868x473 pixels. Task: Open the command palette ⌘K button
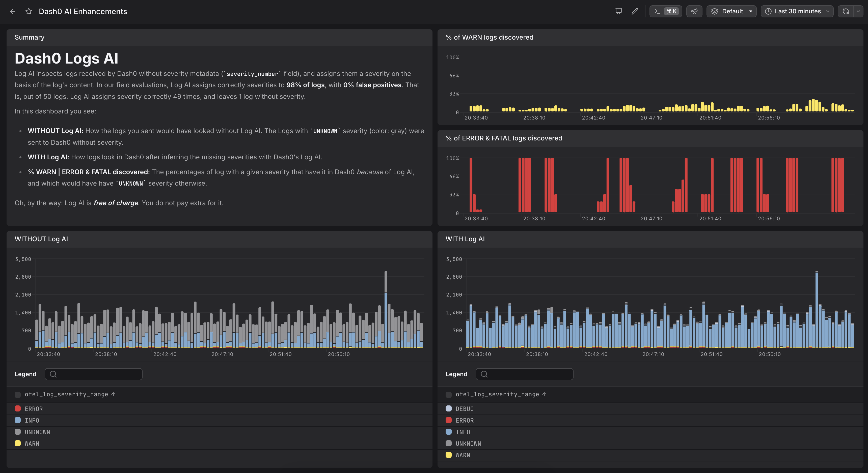pos(665,11)
